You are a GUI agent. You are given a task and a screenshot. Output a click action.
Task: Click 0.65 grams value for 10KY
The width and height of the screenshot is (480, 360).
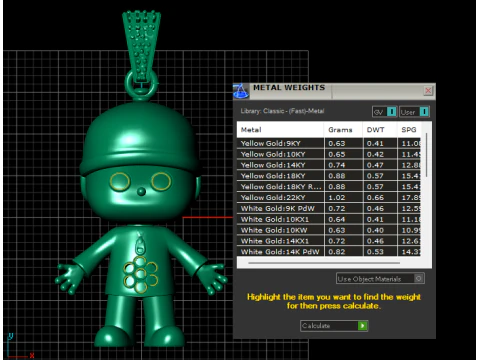click(337, 154)
